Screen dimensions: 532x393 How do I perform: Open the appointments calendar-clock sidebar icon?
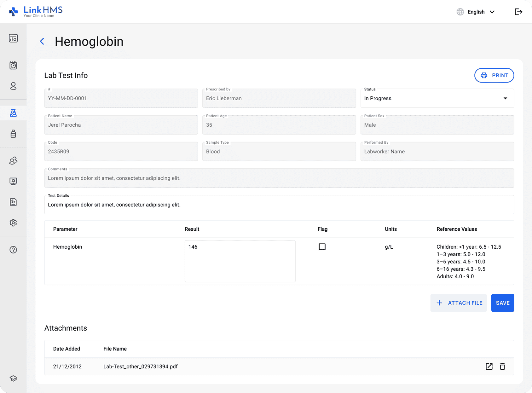coord(13,65)
